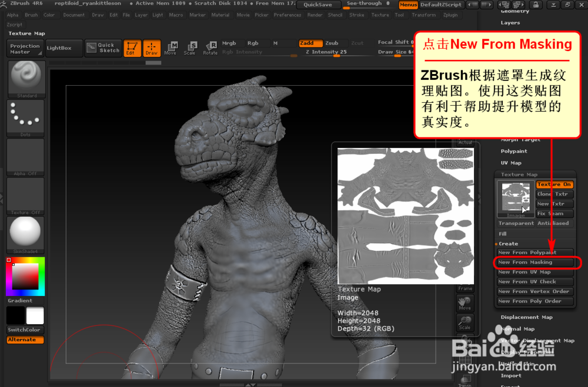Toggle the Transp button
This screenshot has height=387, width=588.
point(465,381)
